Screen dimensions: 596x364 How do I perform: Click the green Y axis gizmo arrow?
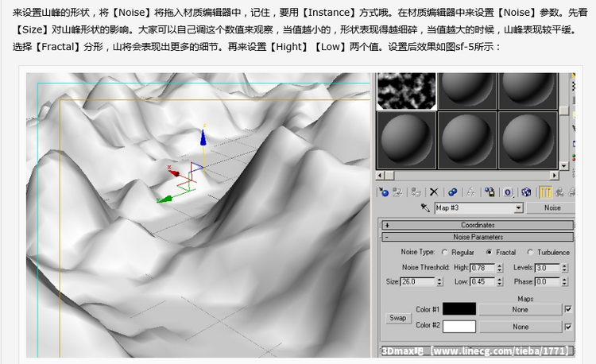click(164, 199)
